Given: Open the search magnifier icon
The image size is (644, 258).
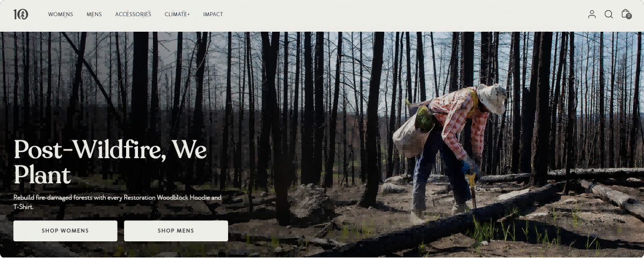Looking at the screenshot, I should (609, 15).
